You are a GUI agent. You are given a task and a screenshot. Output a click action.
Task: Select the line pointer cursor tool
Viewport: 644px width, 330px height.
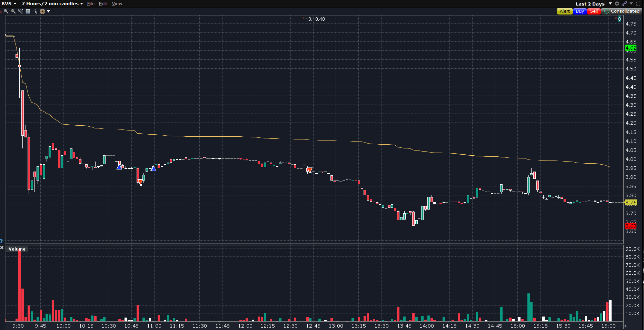pyautogui.click(x=35, y=11)
